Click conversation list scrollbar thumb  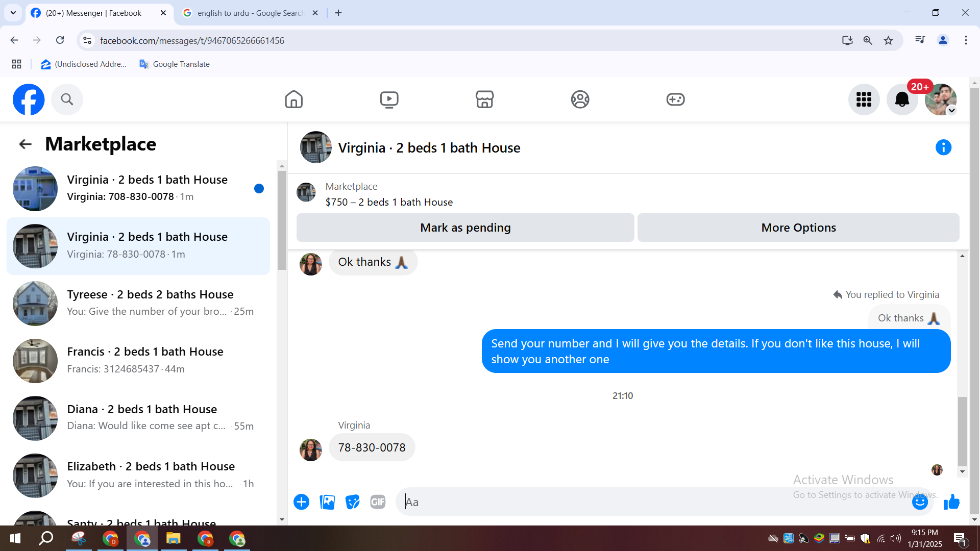point(282,220)
